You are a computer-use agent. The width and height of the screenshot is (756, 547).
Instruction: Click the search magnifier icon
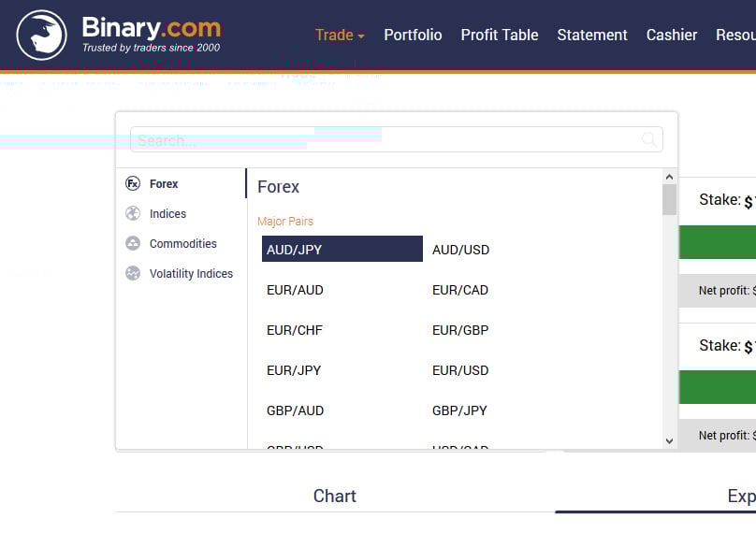coord(649,139)
